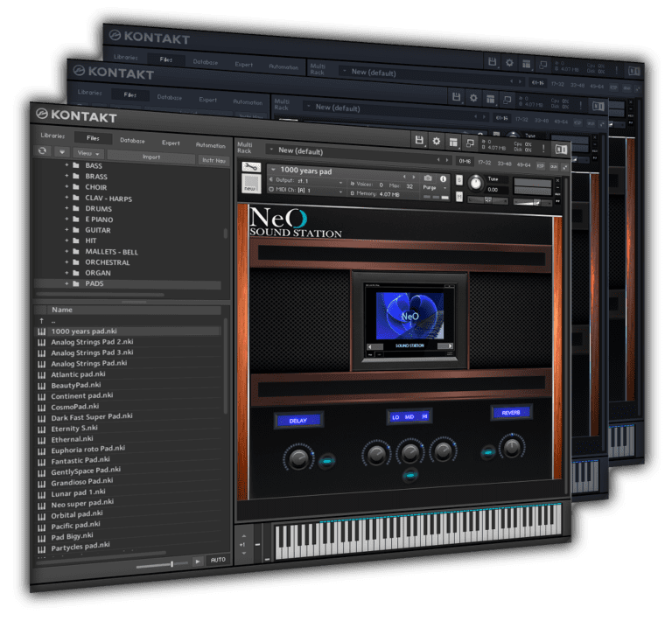Expand the DRUMS folder

pos(66,208)
